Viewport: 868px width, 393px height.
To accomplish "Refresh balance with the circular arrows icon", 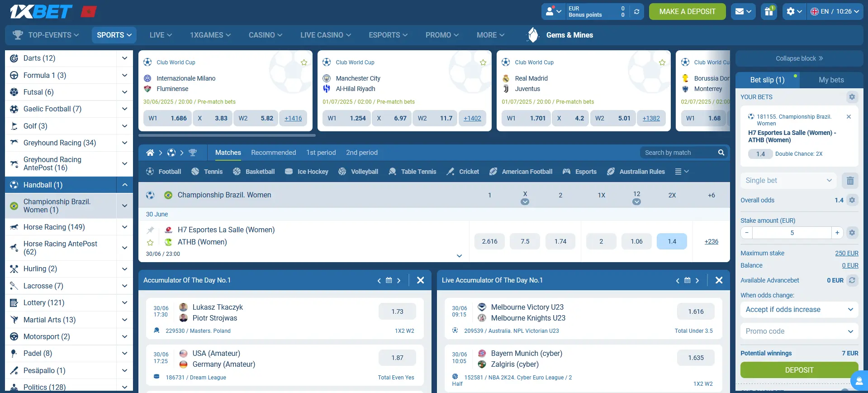I will coord(636,12).
